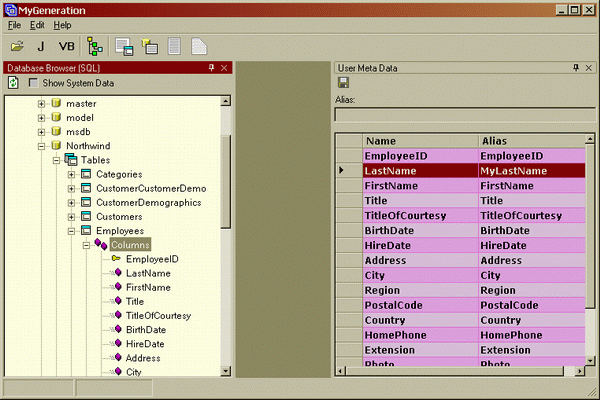Pin the Database Browser panel
The height and width of the screenshot is (400, 600).
[212, 68]
